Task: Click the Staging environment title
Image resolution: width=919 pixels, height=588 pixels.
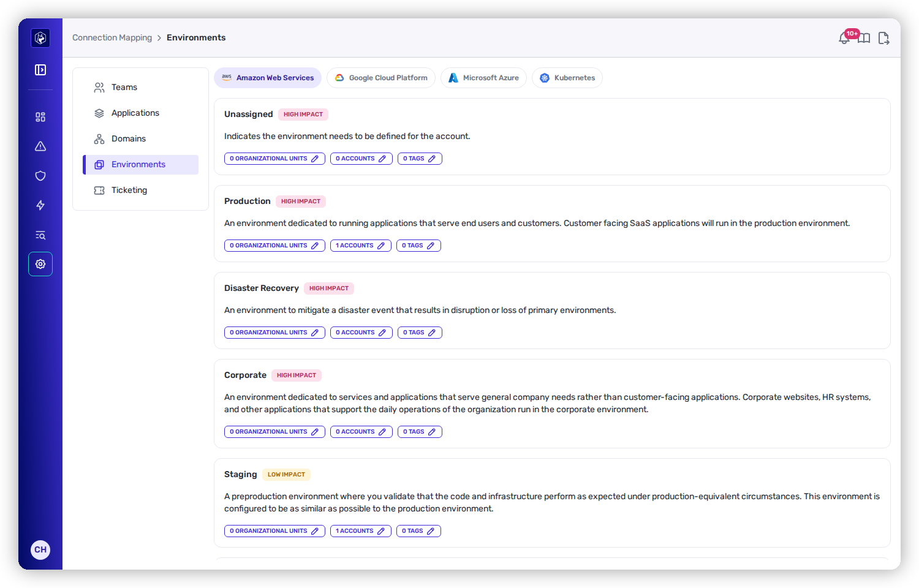Action: pyautogui.click(x=241, y=475)
